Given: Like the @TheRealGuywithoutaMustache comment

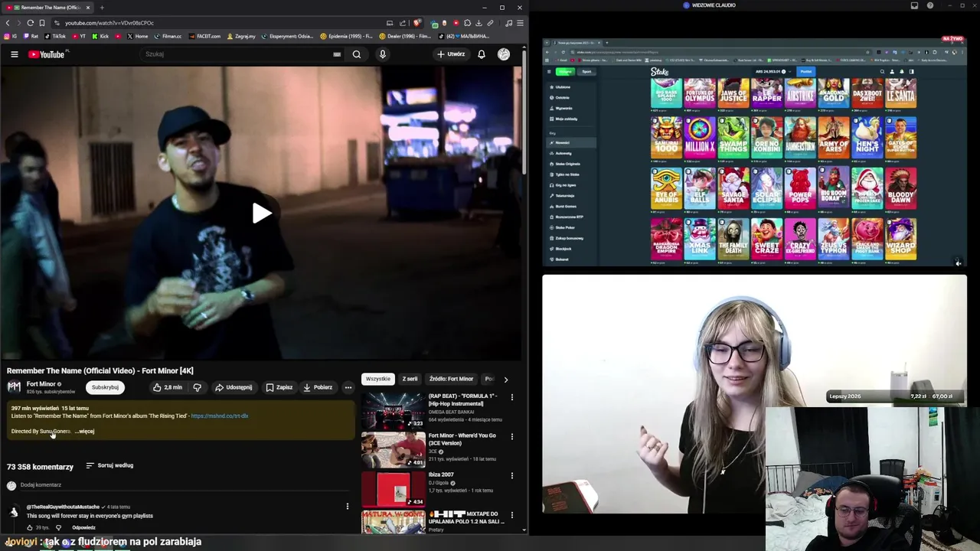Looking at the screenshot, I should (30, 527).
